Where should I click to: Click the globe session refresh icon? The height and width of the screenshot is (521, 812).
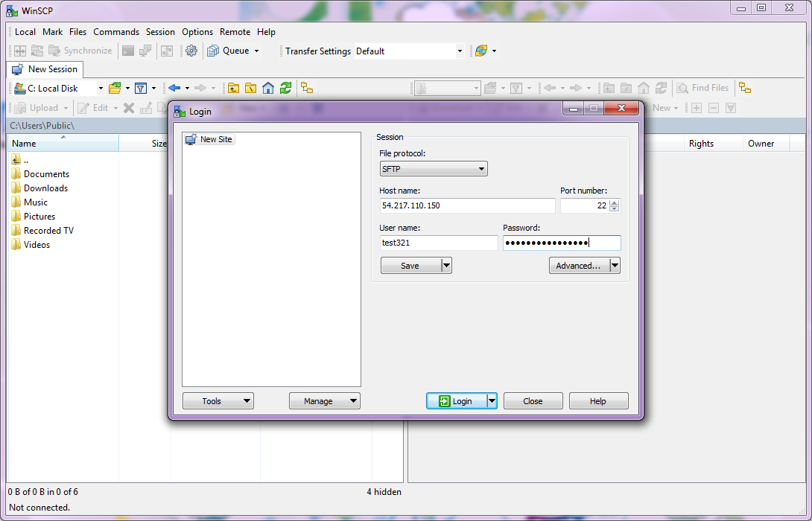pos(481,51)
